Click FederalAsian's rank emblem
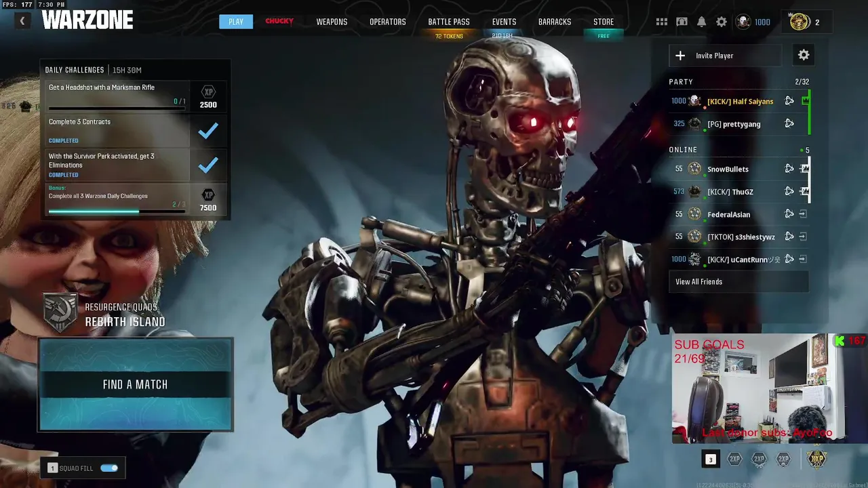Viewport: 868px width, 488px height. coord(694,214)
